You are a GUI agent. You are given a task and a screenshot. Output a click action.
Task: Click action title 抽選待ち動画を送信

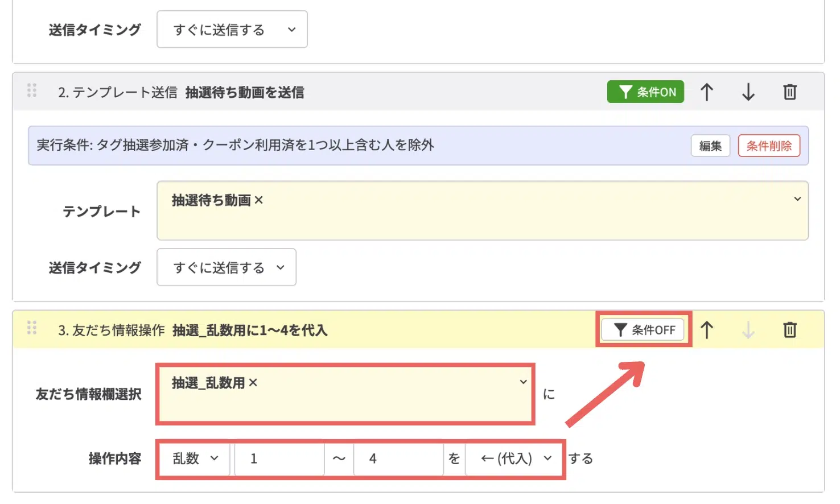pos(245,92)
